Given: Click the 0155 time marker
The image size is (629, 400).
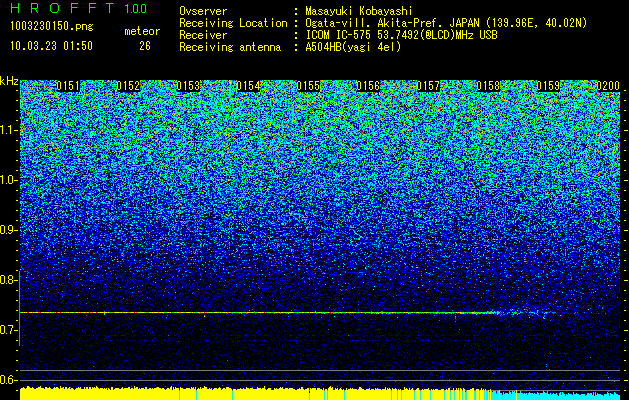Looking at the screenshot, I should pos(308,86).
